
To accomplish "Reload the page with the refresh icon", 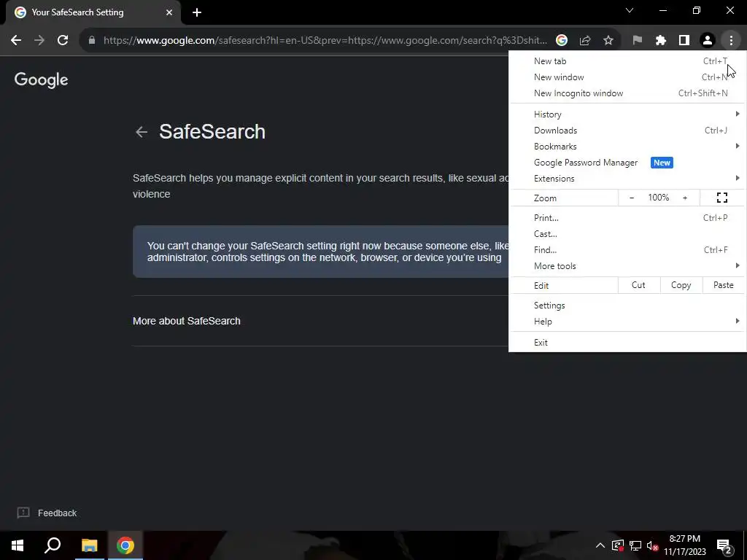I will click(63, 40).
